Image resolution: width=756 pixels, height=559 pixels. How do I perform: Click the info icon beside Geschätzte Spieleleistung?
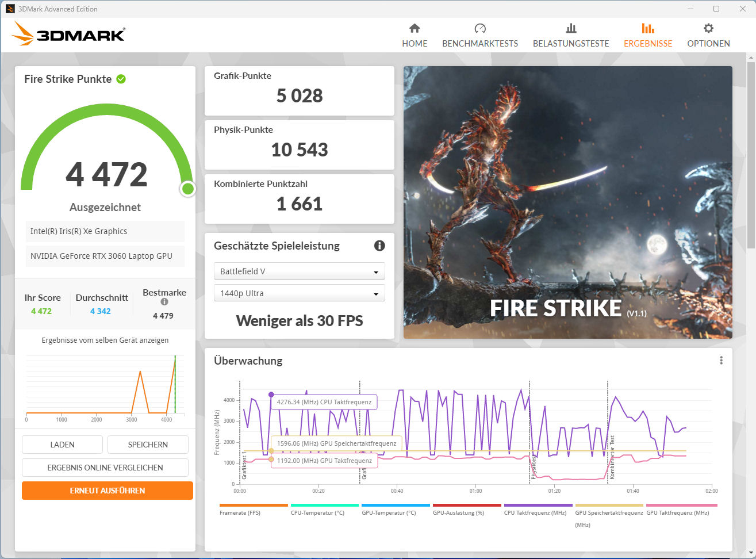click(x=379, y=246)
